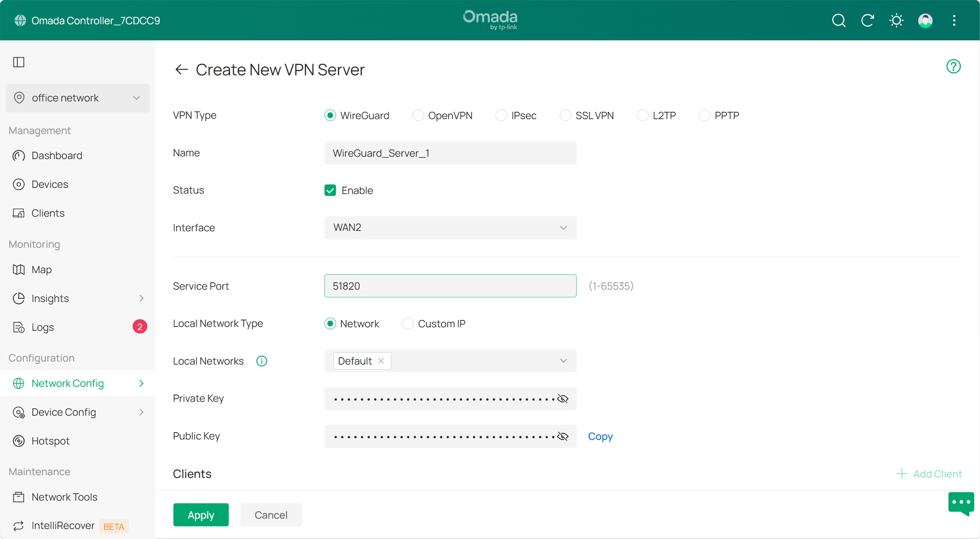Image resolution: width=980 pixels, height=539 pixels.
Task: Reveal the Public Key with eye icon
Action: click(563, 436)
